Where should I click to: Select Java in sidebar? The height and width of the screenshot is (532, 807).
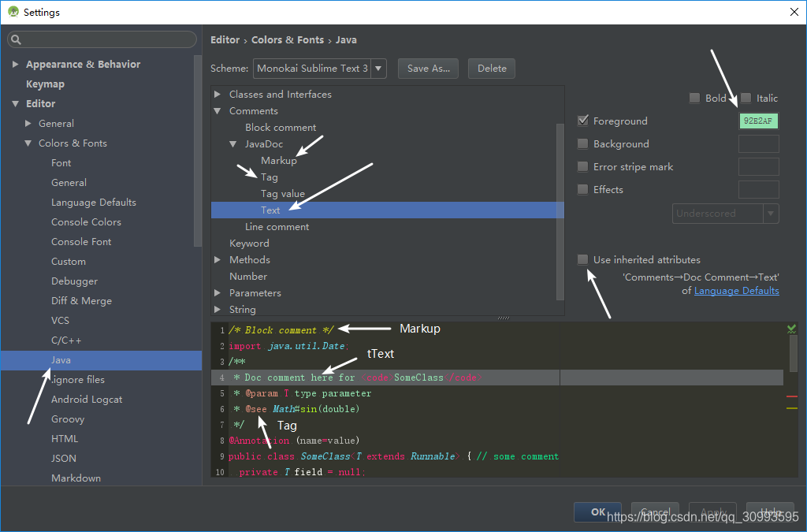pyautogui.click(x=101, y=360)
